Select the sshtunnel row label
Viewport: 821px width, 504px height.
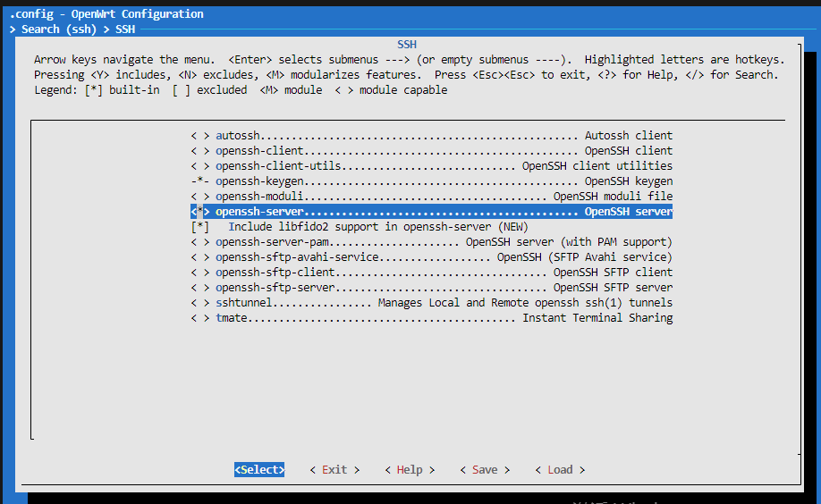(244, 303)
